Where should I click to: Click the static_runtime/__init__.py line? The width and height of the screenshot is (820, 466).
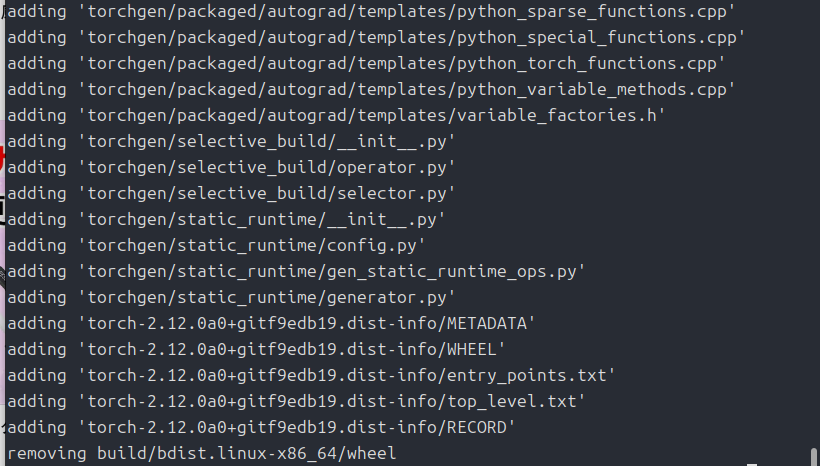click(226, 219)
